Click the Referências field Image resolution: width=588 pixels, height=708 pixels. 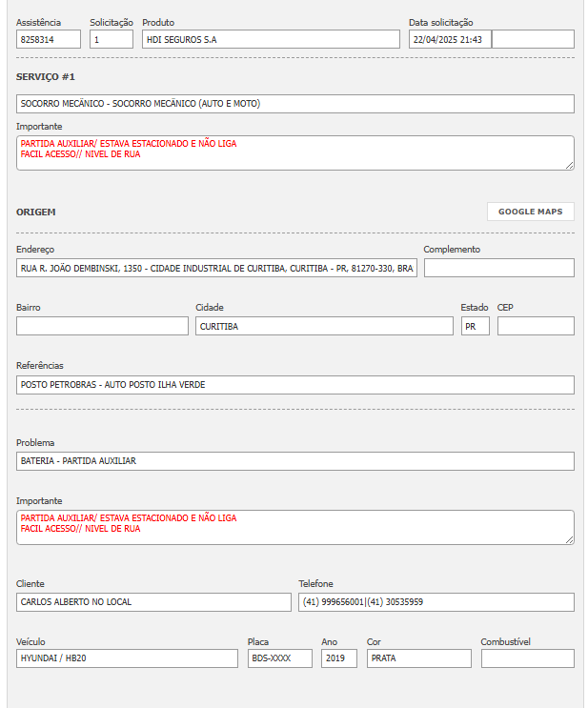pyautogui.click(x=295, y=385)
